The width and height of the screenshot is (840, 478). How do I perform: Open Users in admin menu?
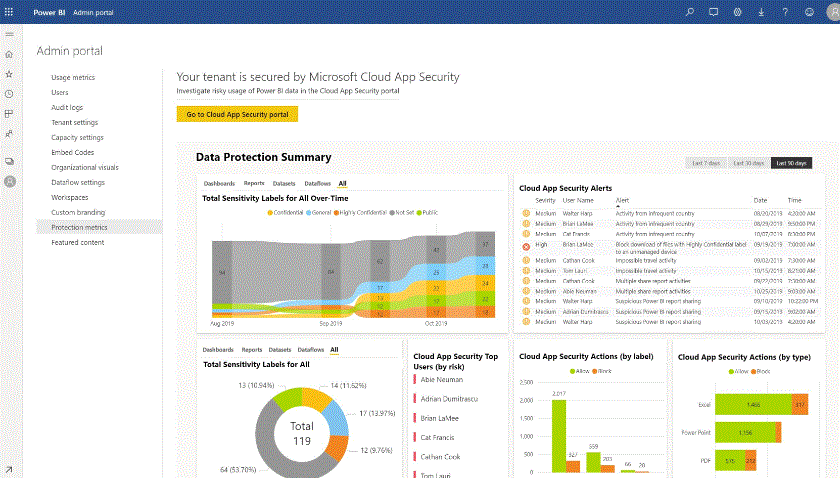60,92
